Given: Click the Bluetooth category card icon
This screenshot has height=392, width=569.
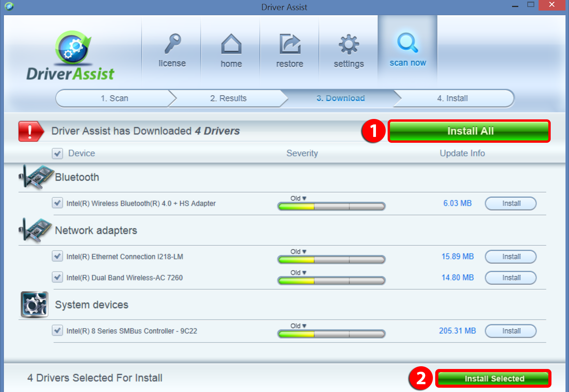Looking at the screenshot, I should [x=36, y=177].
